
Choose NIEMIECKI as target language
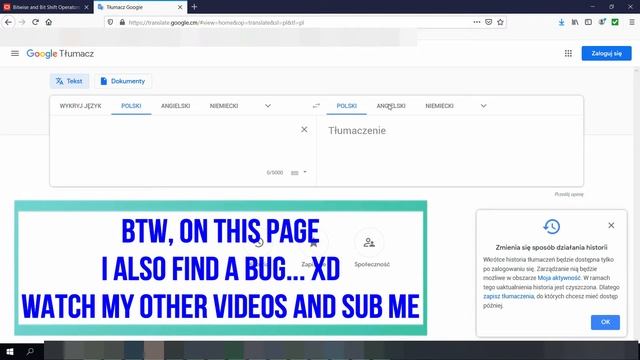pos(439,106)
